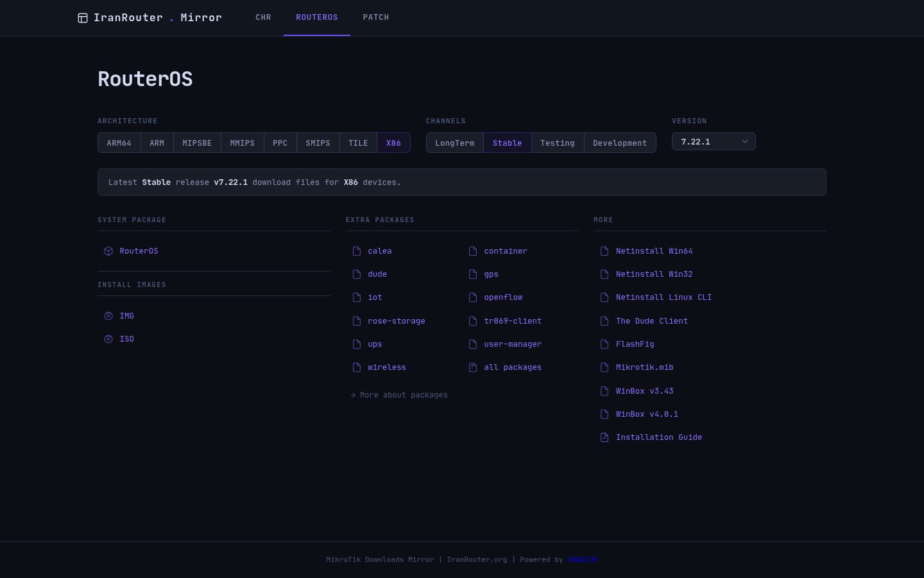Select the ARM architecture
This screenshot has width=924, height=578.
[157, 143]
